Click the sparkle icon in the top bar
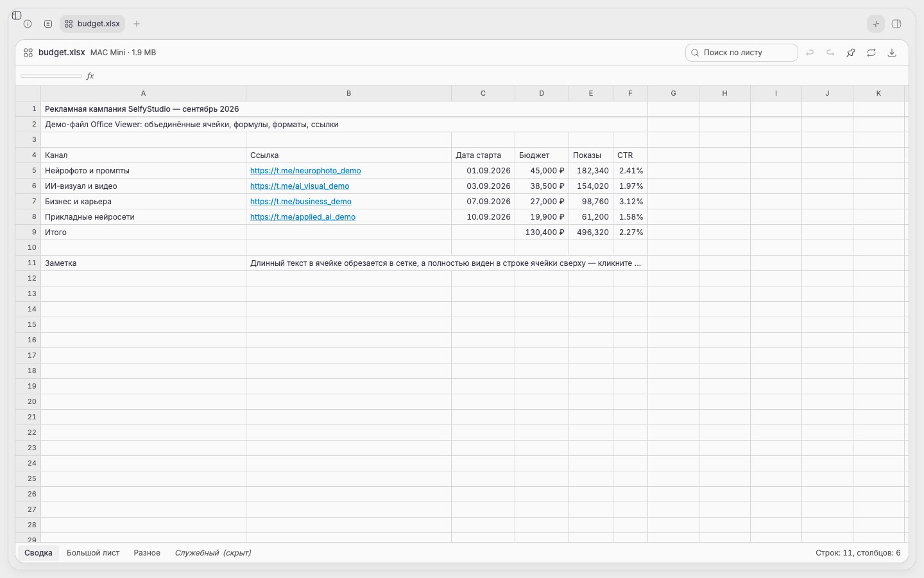This screenshot has width=924, height=578. [876, 24]
